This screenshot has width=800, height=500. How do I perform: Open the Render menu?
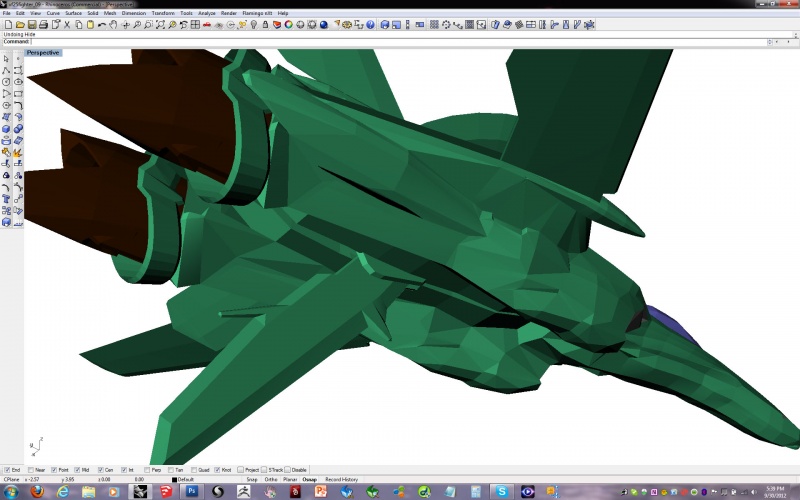coord(229,13)
